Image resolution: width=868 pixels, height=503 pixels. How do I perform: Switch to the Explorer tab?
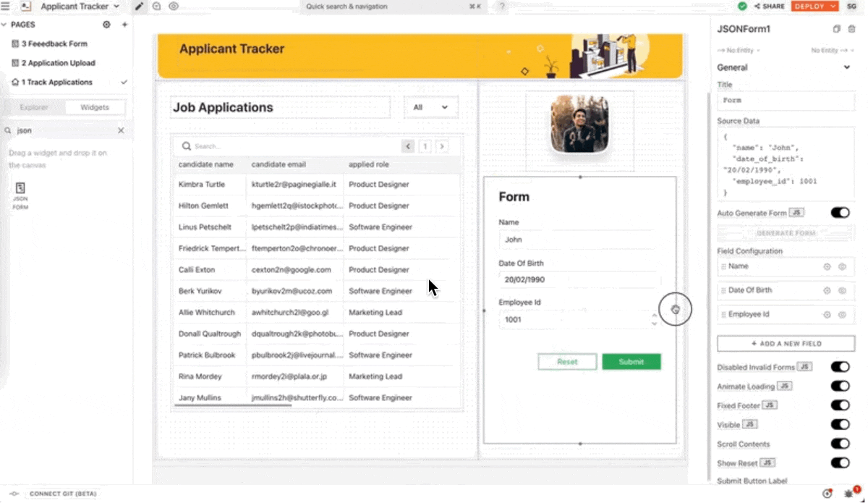tap(34, 107)
